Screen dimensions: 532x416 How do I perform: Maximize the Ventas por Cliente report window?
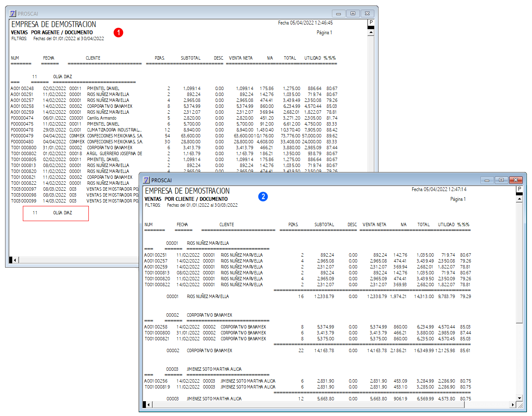coord(501,180)
